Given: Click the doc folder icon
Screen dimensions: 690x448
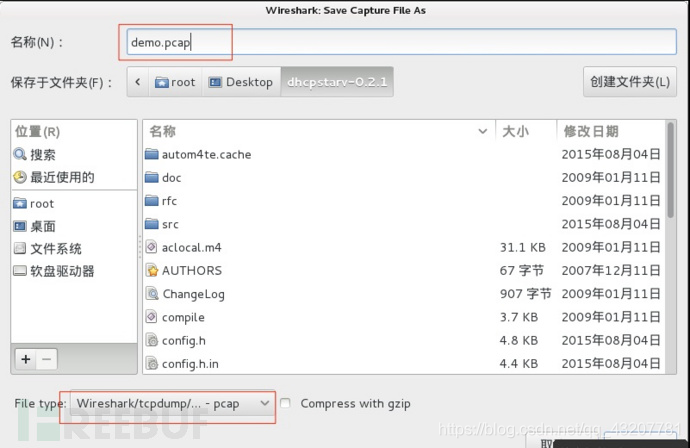Looking at the screenshot, I should point(152,177).
